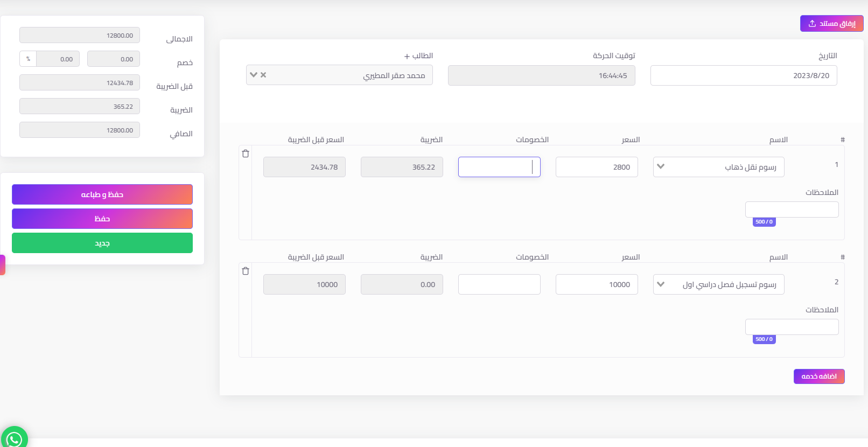
Task: Add a service with اضافه خدمه button
Action: pyautogui.click(x=818, y=376)
